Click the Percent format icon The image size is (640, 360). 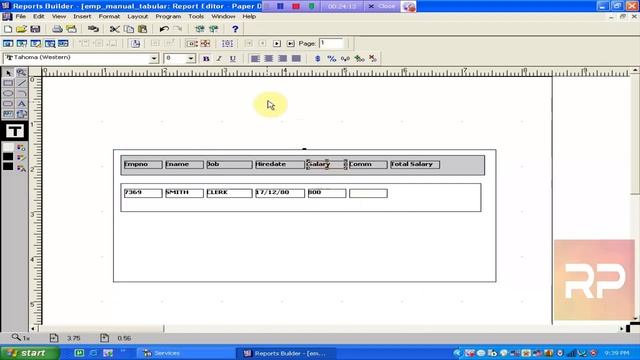(331, 58)
